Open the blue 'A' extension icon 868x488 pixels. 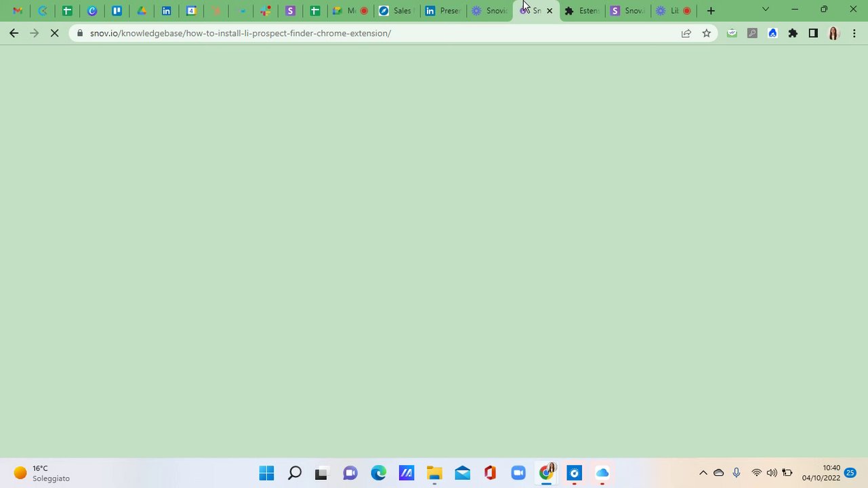pyautogui.click(x=772, y=33)
